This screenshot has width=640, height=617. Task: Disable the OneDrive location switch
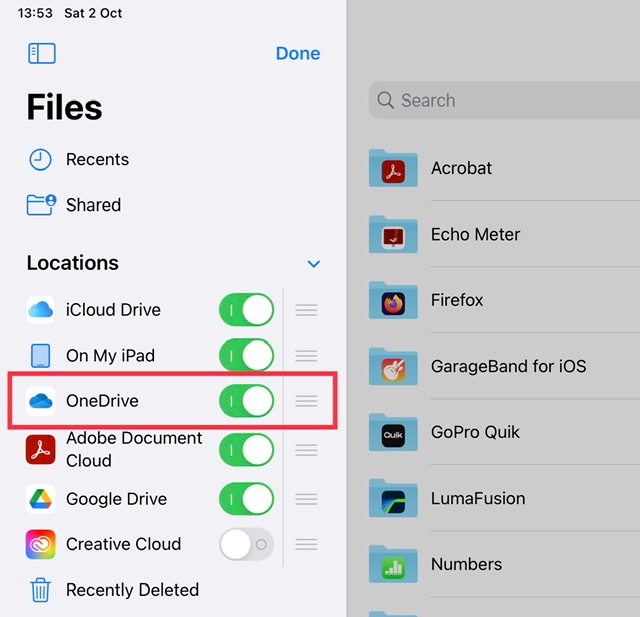tap(247, 401)
